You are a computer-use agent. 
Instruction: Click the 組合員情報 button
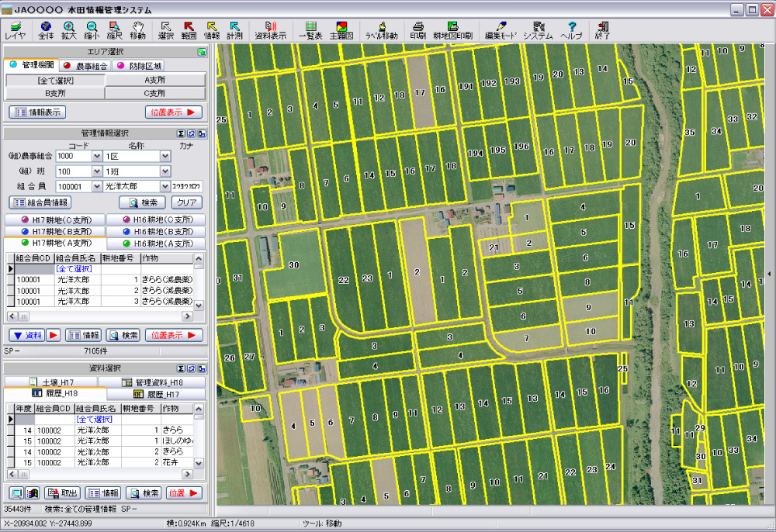click(40, 202)
